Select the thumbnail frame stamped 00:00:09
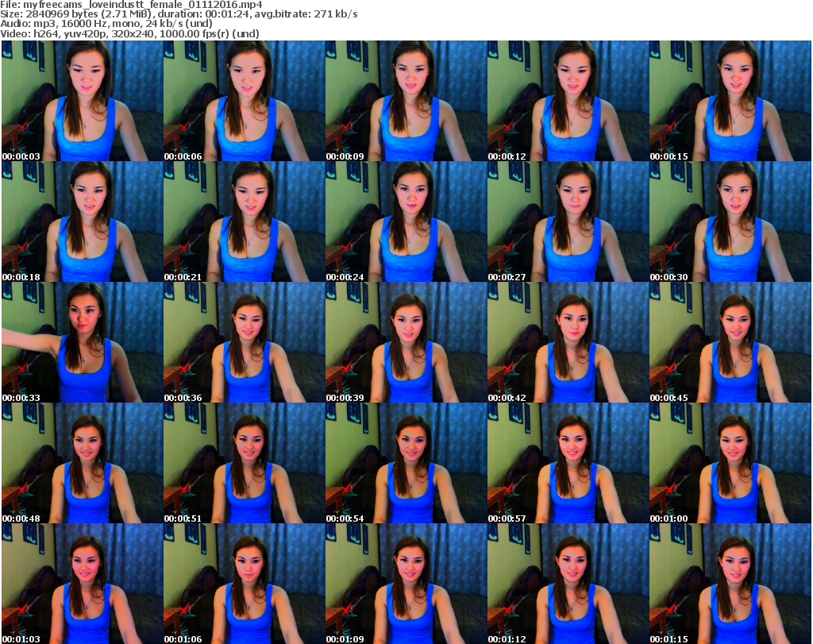The image size is (813, 644). [x=406, y=101]
